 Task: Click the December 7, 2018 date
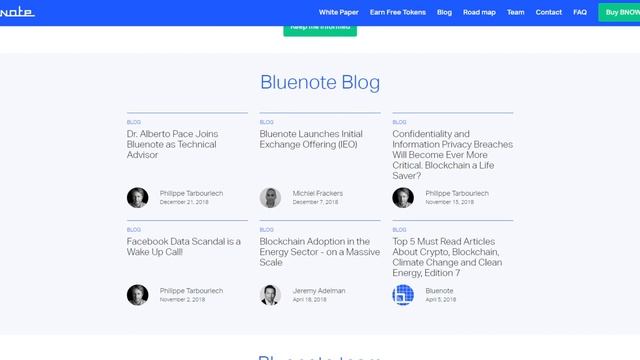tap(315, 202)
